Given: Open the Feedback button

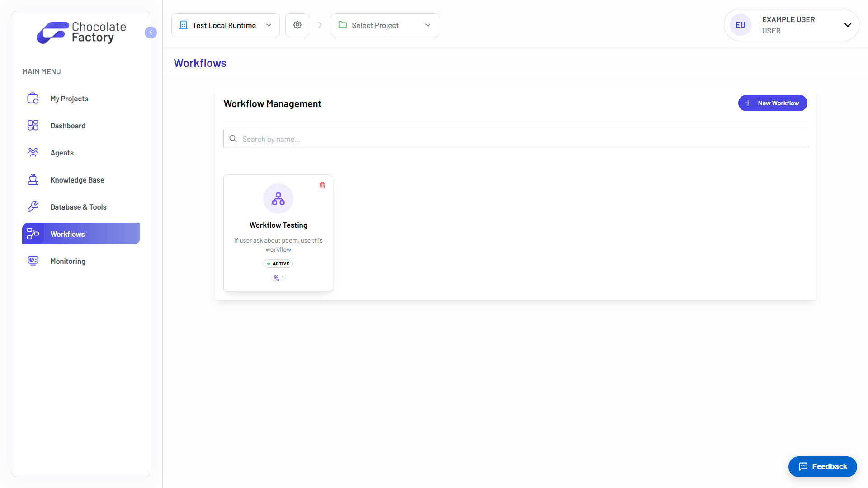Looking at the screenshot, I should point(822,466).
